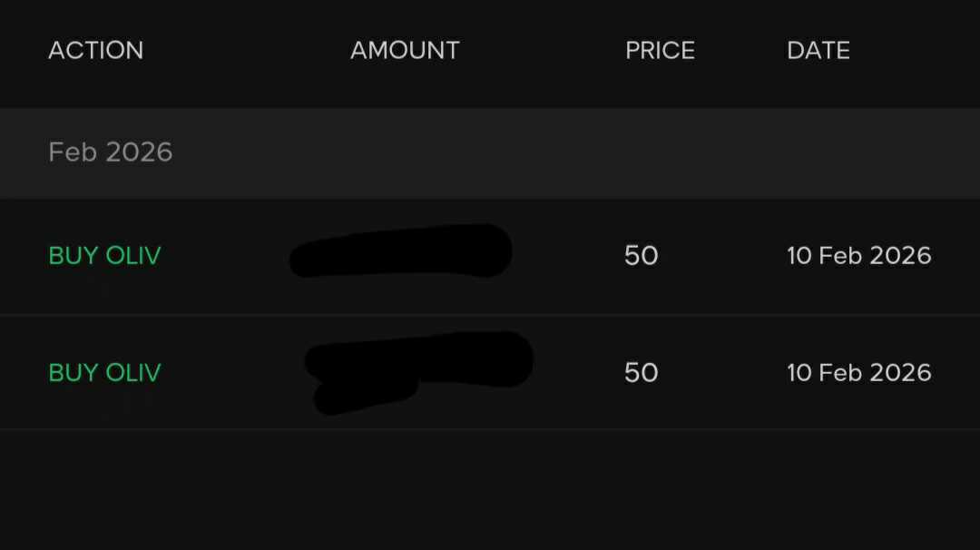Select price 50 in the second row
980x550 pixels.
tap(641, 372)
